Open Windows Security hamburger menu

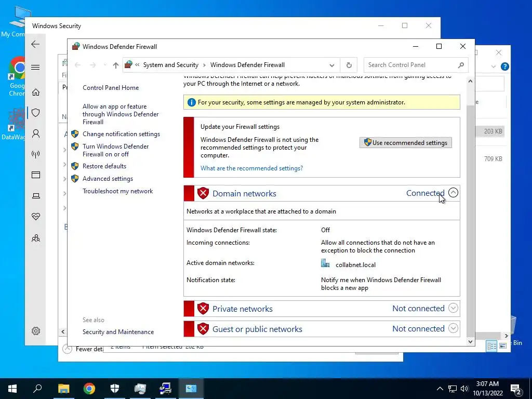point(35,67)
